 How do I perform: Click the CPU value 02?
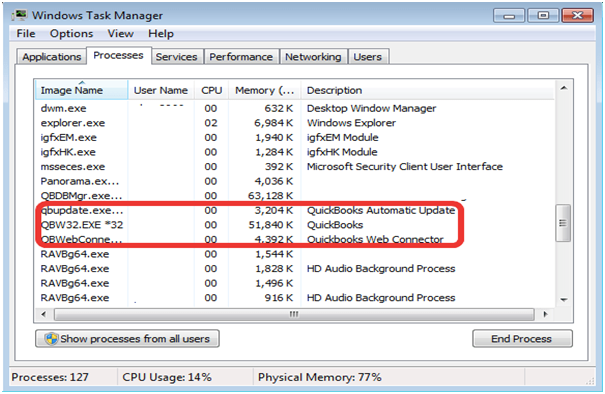211,123
